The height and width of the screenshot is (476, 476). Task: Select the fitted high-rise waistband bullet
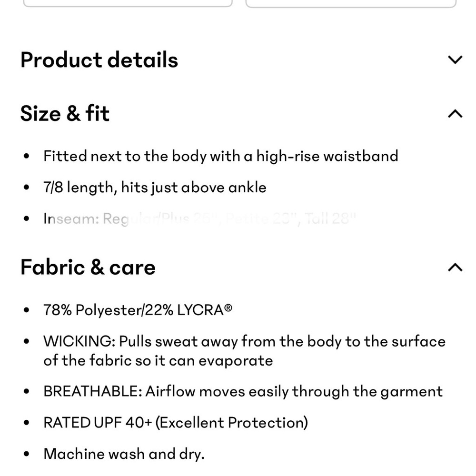pos(221,156)
